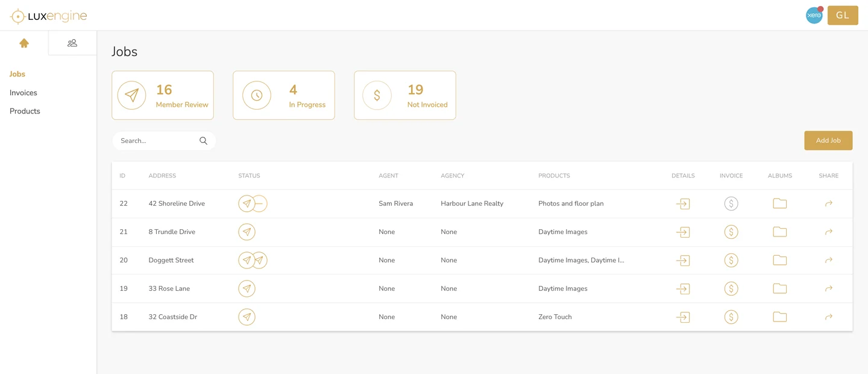Open details for 32 Coastside Dr job
The width and height of the screenshot is (868, 374).
683,317
